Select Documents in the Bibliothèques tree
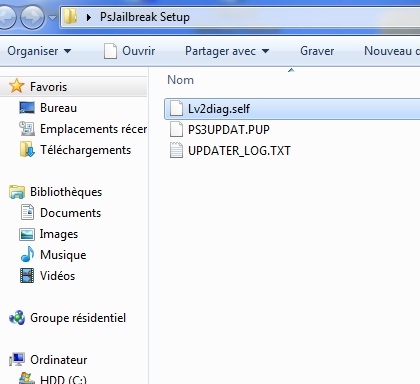Image resolution: width=420 pixels, height=384 pixels. (70, 213)
